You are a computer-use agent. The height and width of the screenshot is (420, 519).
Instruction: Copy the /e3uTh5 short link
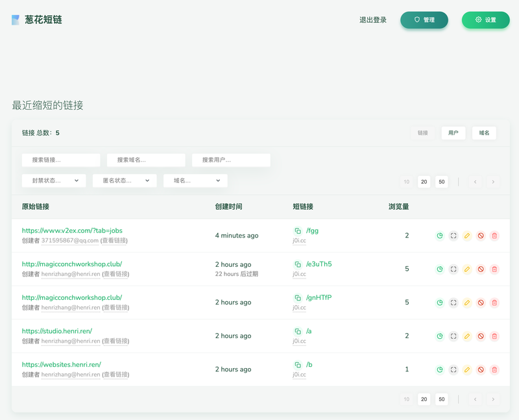pos(298,264)
